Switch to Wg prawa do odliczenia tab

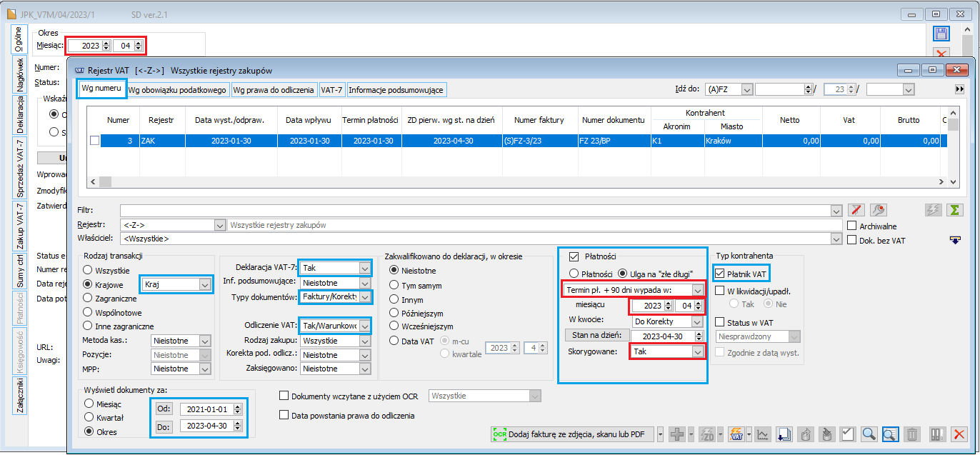click(274, 90)
